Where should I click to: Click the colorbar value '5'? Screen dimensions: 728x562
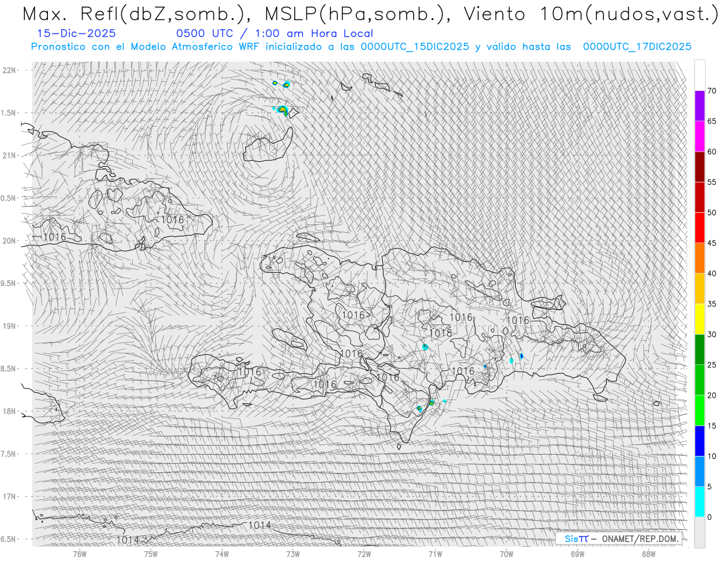[x=710, y=486]
